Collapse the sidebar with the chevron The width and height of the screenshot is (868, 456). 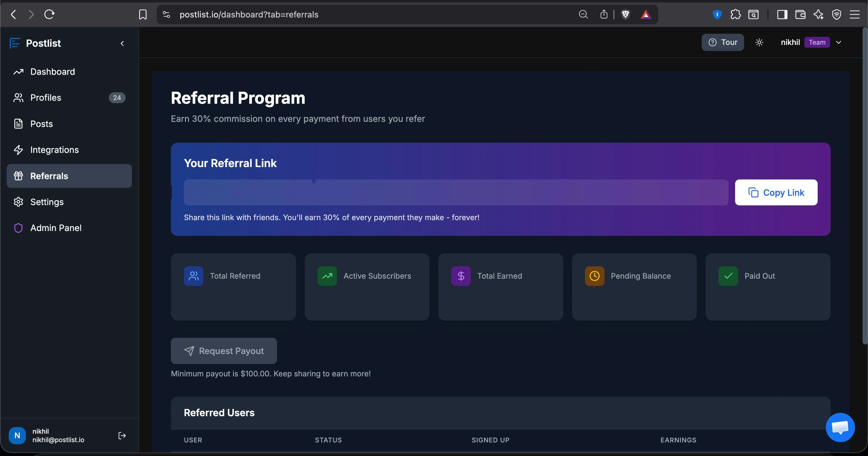[x=122, y=43]
